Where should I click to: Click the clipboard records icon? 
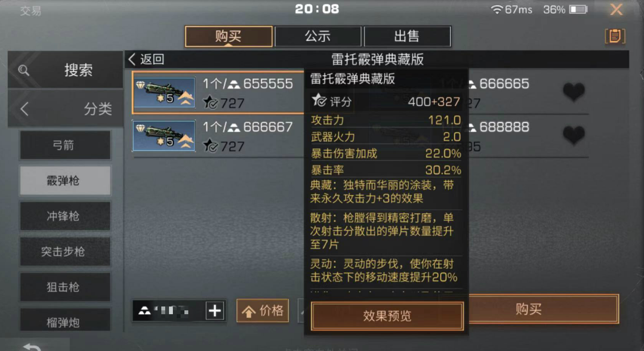615,36
